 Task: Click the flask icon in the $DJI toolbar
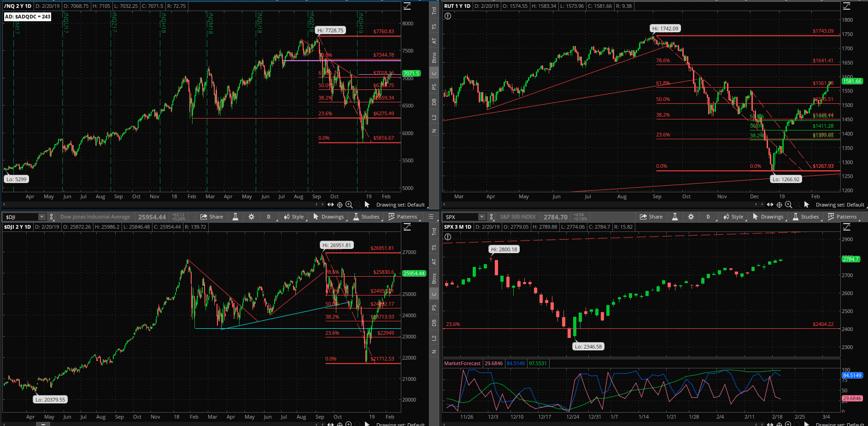tap(235, 217)
